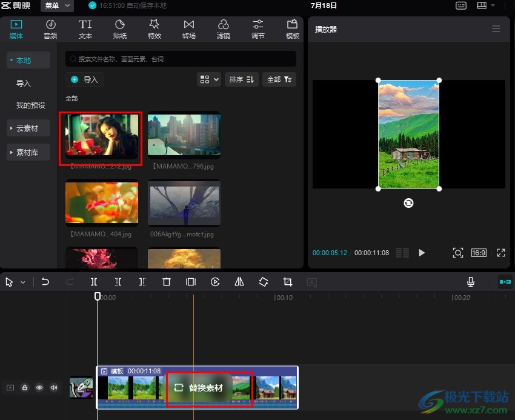Open the 排序 sort dropdown
Image resolution: width=515 pixels, height=420 pixels.
point(242,79)
